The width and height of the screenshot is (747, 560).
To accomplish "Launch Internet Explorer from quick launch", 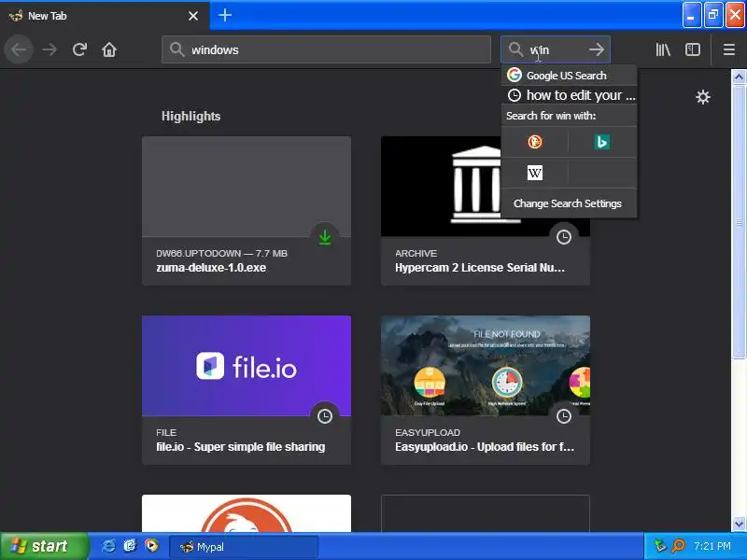I will (x=108, y=546).
